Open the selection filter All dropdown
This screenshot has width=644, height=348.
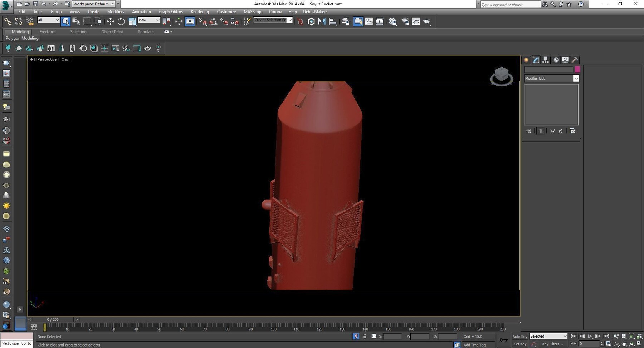click(48, 20)
